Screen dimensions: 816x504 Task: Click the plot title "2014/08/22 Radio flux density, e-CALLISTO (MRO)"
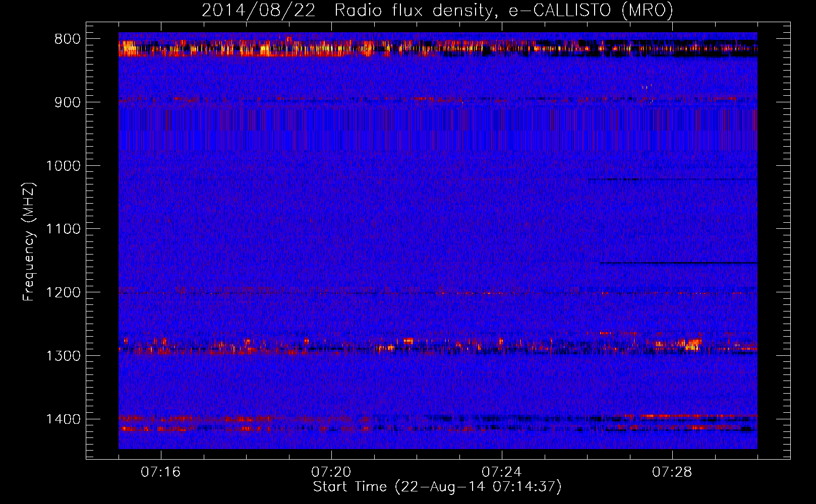point(437,11)
